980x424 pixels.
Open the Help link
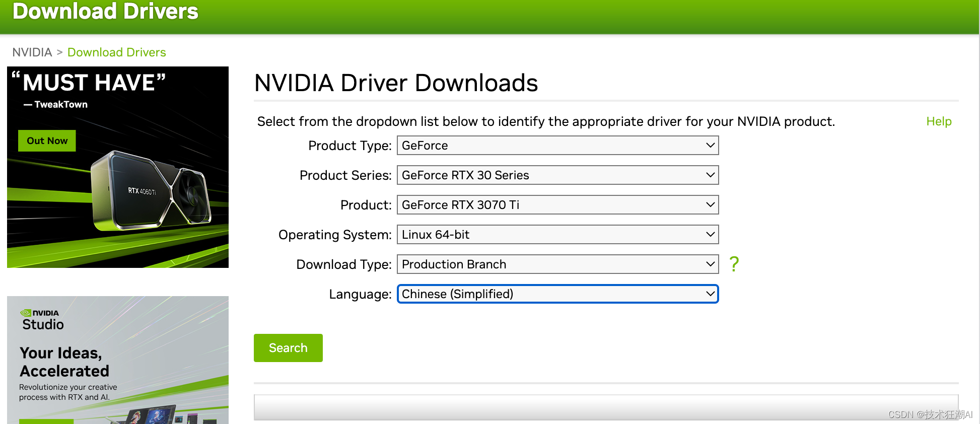tap(939, 121)
